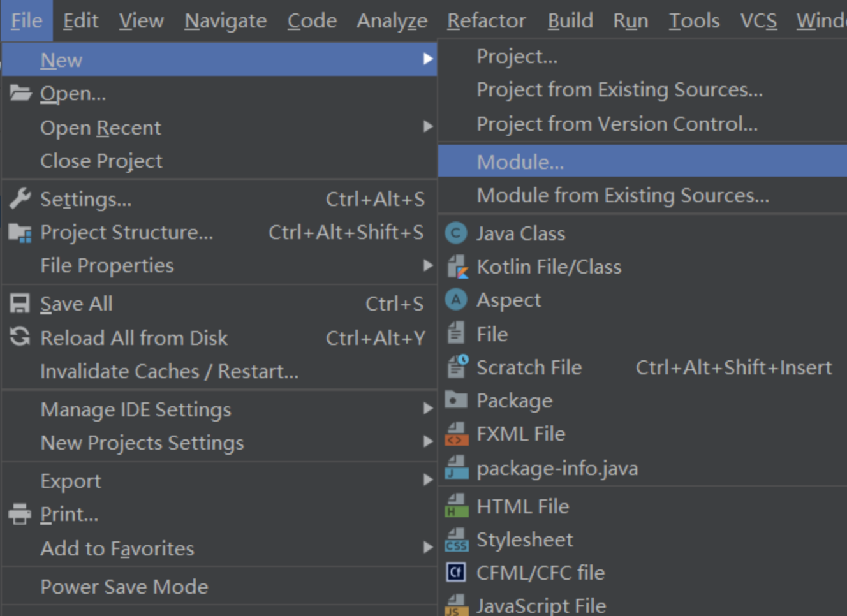Click the Scratch File icon
847x616 pixels.
click(x=457, y=367)
